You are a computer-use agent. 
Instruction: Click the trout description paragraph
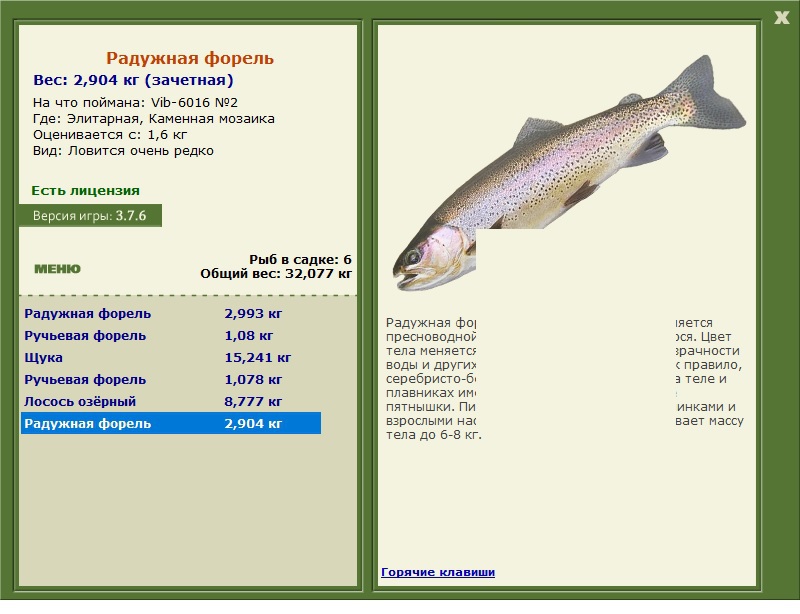pyautogui.click(x=564, y=379)
